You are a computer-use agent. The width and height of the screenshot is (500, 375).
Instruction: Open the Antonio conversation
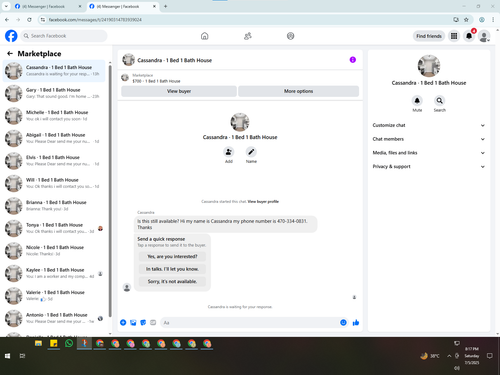54,318
